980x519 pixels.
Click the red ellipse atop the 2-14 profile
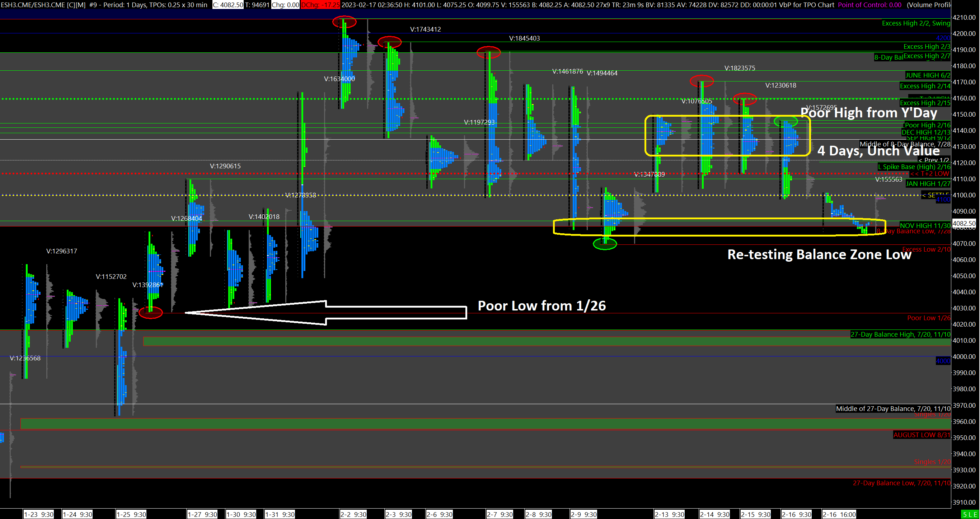(702, 81)
